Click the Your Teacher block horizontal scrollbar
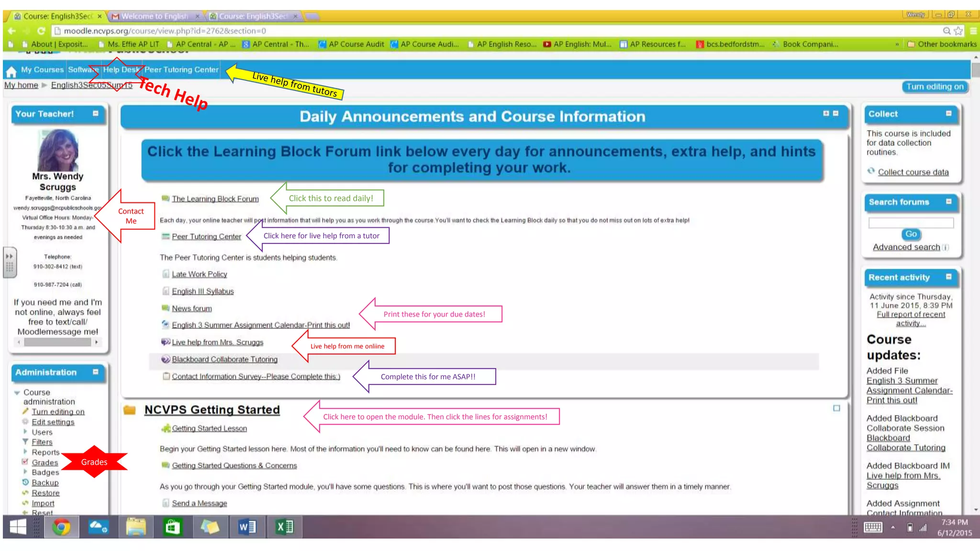 coord(57,342)
